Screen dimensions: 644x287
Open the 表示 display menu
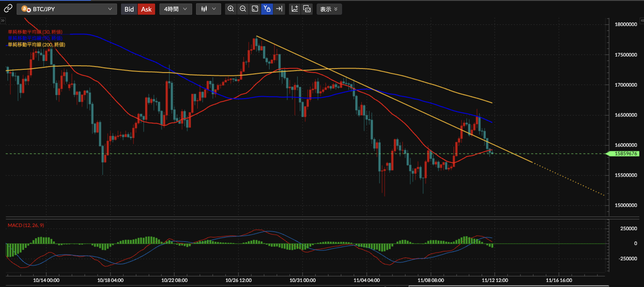tap(329, 9)
